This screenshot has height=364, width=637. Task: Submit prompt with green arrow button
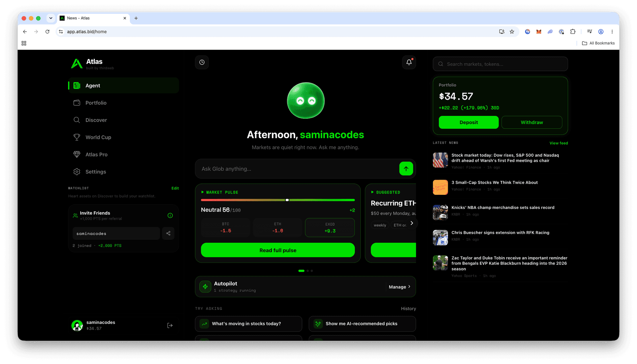(x=406, y=169)
